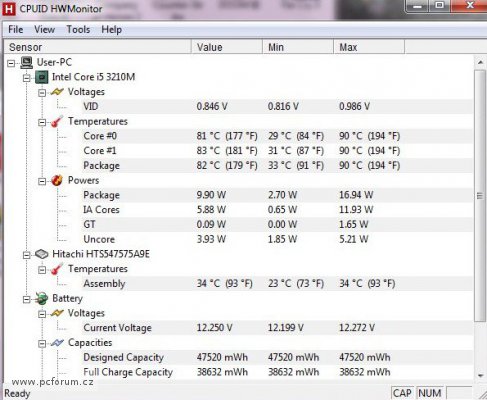Select the Full Charge Capacity row
Image resolution: width=487 pixels, height=400 pixels.
pyautogui.click(x=278, y=372)
